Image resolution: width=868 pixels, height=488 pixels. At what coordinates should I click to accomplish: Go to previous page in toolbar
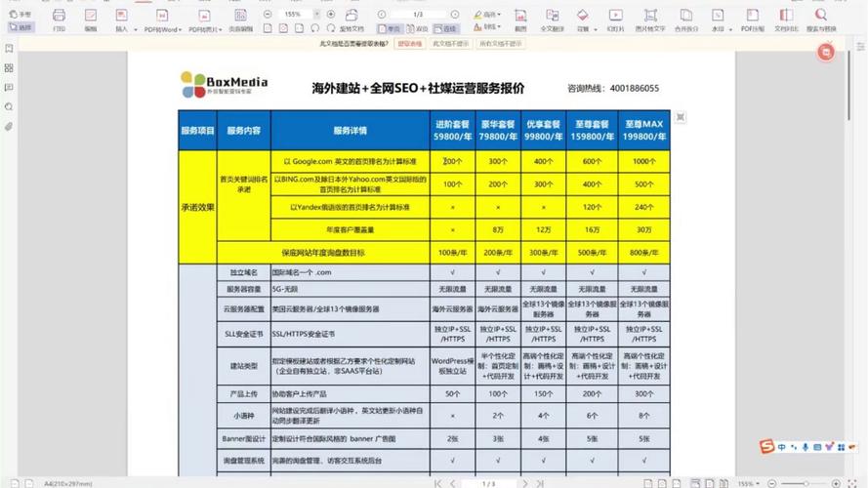tap(382, 14)
